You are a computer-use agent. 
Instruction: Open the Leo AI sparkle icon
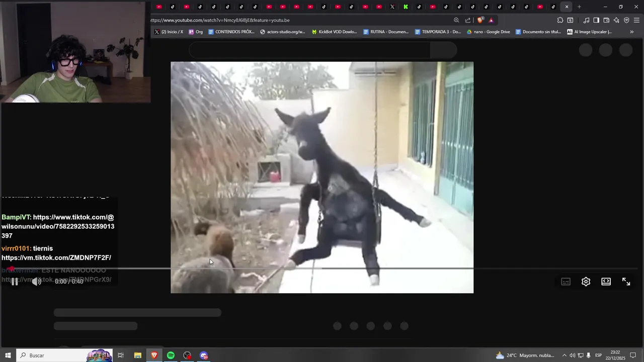(x=616, y=20)
